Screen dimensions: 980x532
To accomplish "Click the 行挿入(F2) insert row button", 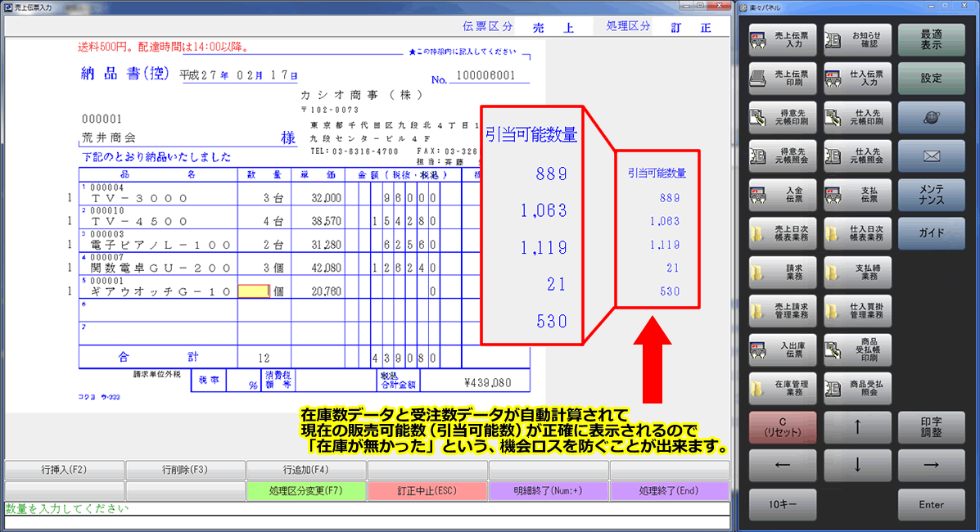I will tap(61, 470).
